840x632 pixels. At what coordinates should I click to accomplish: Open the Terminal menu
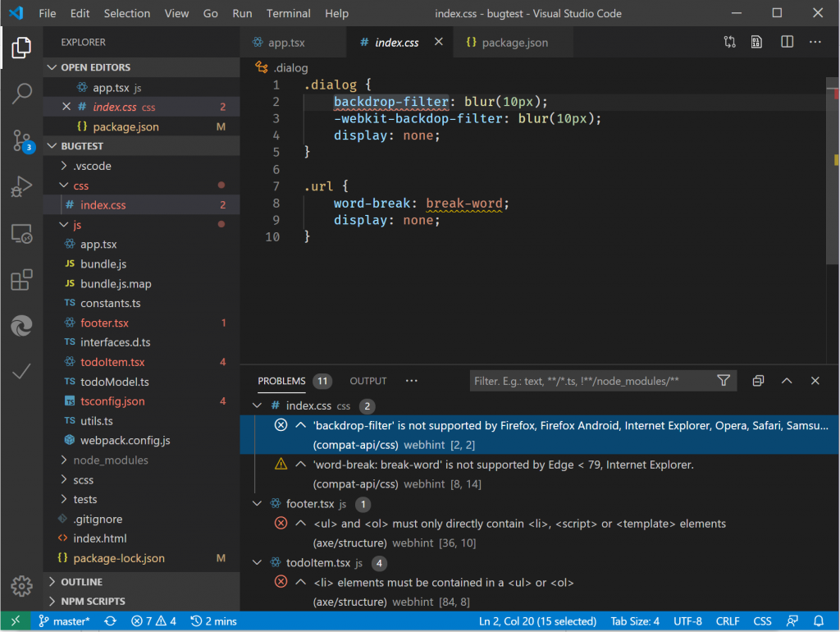[x=288, y=13]
